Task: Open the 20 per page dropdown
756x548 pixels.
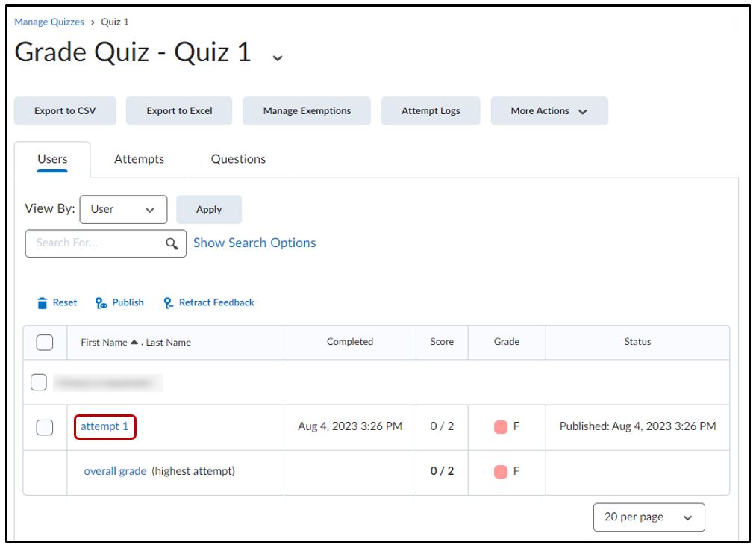Action: 649,517
